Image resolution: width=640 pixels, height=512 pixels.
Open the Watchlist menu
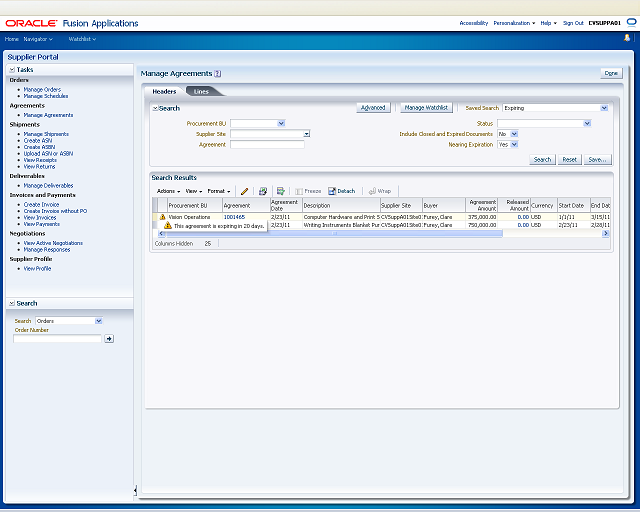click(82, 39)
